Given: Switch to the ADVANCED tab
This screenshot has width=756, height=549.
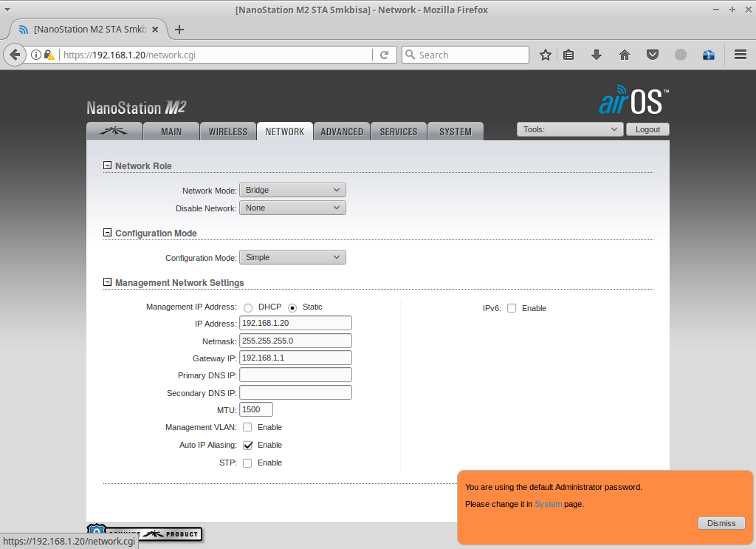Looking at the screenshot, I should click(x=342, y=132).
